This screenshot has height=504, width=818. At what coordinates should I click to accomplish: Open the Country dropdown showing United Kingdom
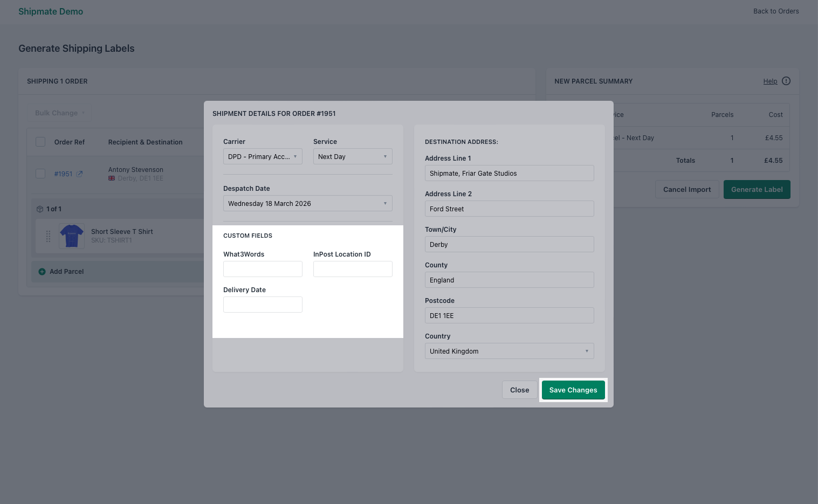click(509, 351)
